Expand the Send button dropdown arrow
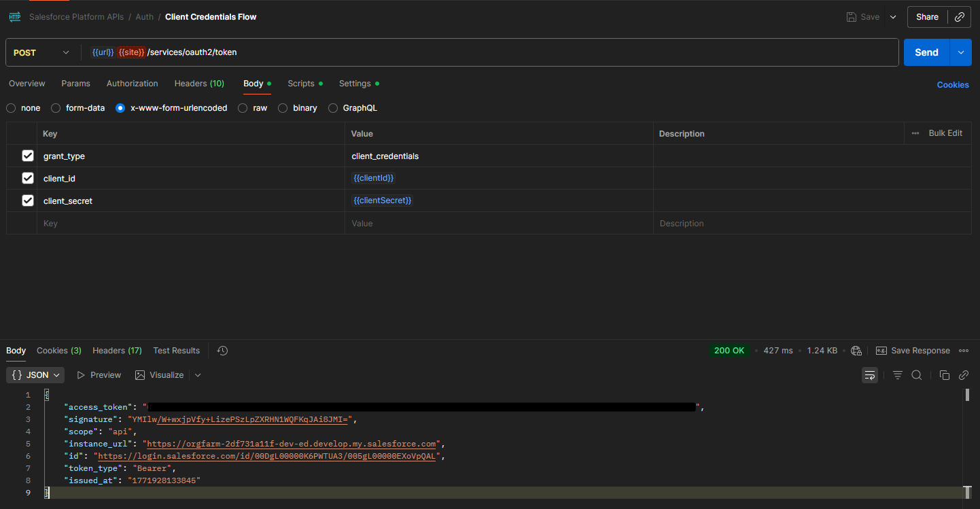This screenshot has width=980, height=509. coord(961,52)
